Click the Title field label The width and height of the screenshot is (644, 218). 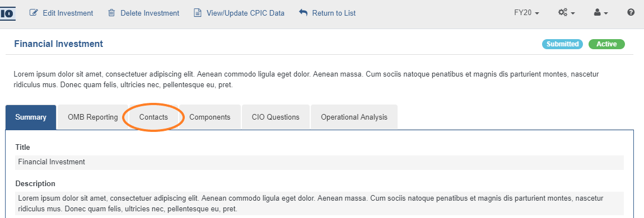click(x=22, y=147)
